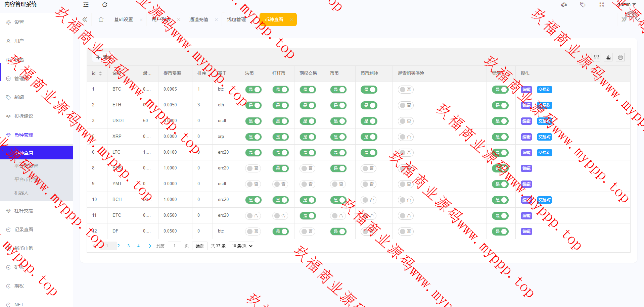644x307 pixels.
Task: Go to page 3 in pagination
Action: [x=128, y=246]
